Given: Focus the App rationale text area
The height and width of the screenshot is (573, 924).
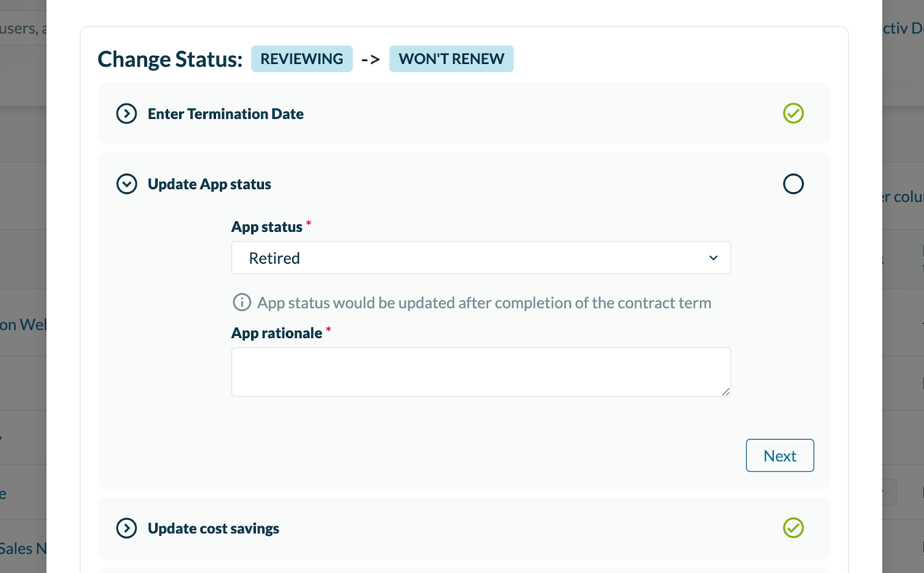Looking at the screenshot, I should pos(480,372).
